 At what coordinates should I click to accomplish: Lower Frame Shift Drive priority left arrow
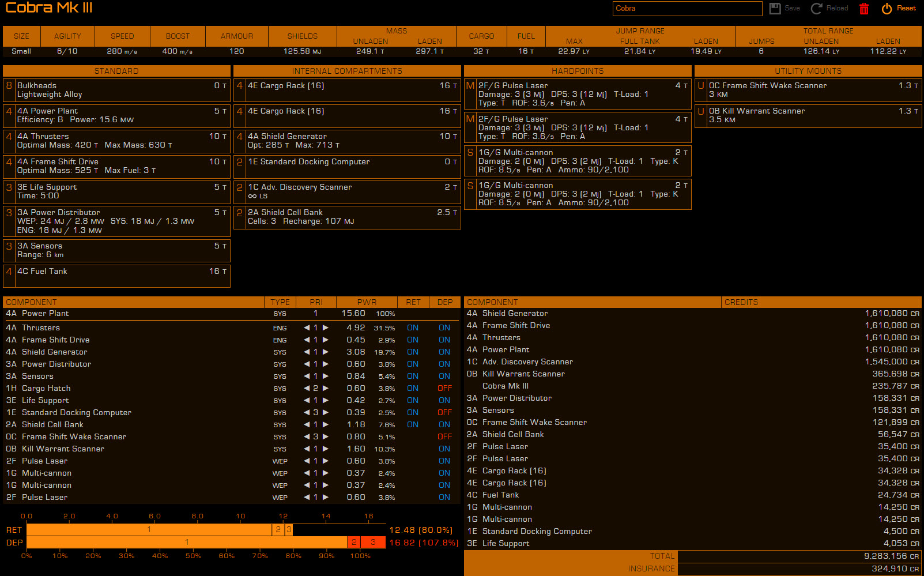tap(307, 340)
